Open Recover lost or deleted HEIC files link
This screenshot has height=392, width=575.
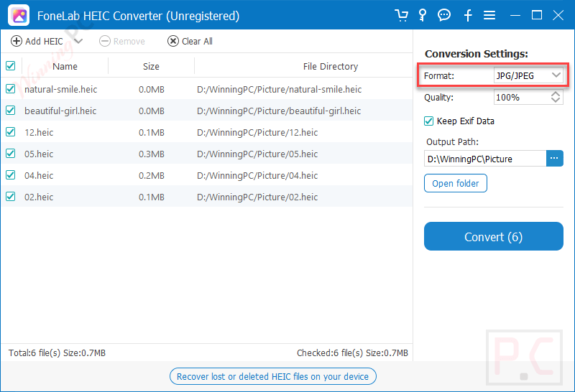pos(273,376)
